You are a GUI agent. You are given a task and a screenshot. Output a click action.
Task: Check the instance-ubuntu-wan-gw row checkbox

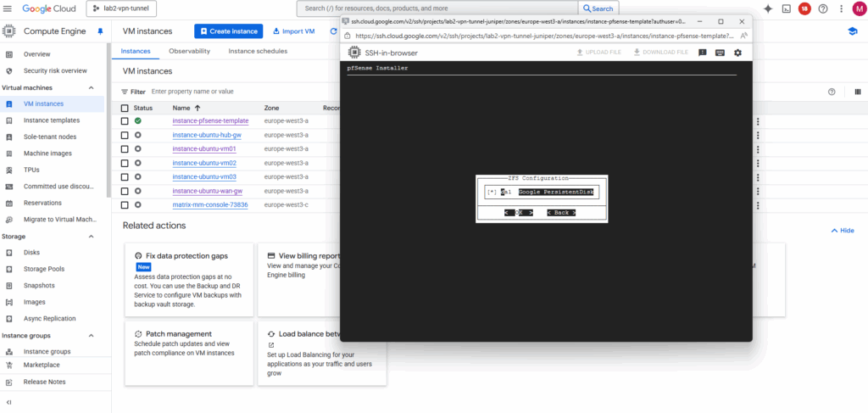click(125, 191)
